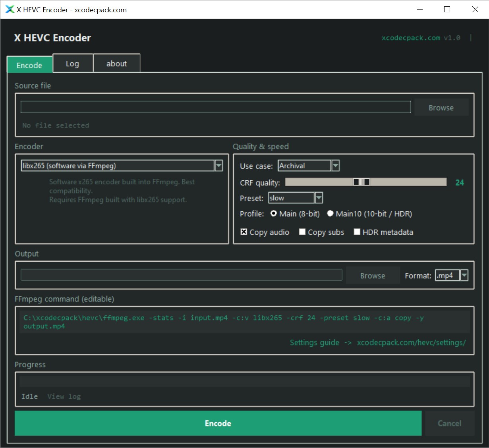
Task: Select the Main (8-bit) profile
Action: tap(273, 213)
